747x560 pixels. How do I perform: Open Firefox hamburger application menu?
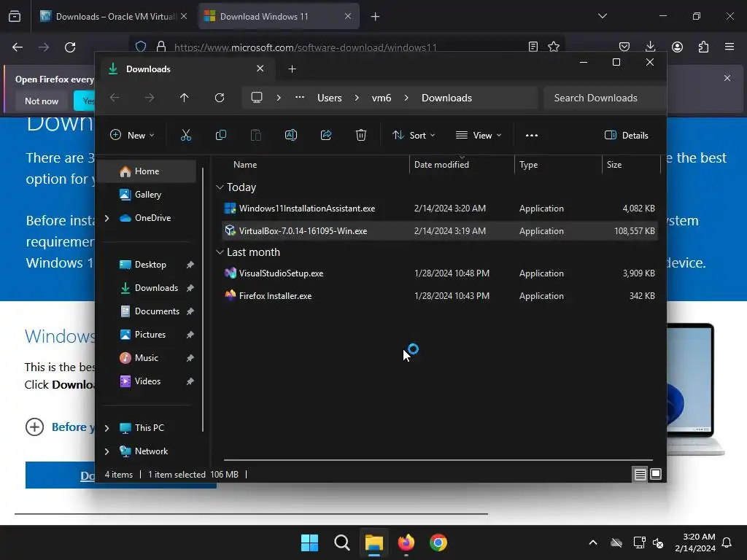tap(729, 47)
